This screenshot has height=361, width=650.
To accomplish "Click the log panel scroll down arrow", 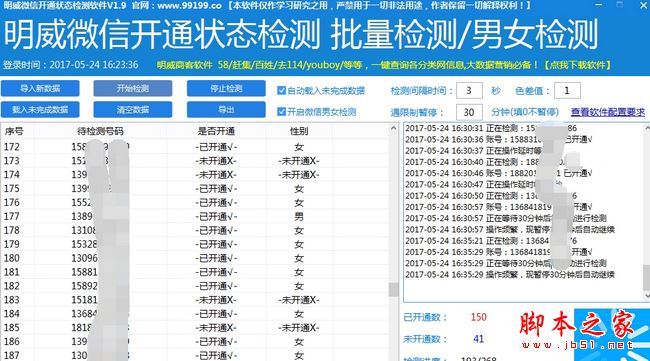I will tap(647, 296).
